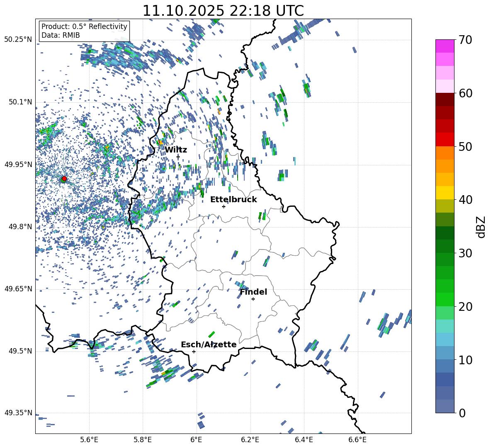Click the 50 label on colorbar

(x=465, y=146)
